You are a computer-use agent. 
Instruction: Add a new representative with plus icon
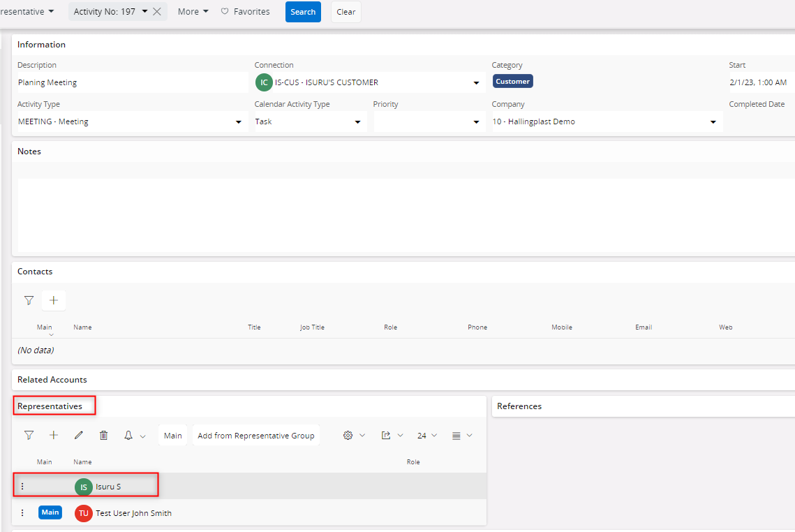tap(54, 435)
